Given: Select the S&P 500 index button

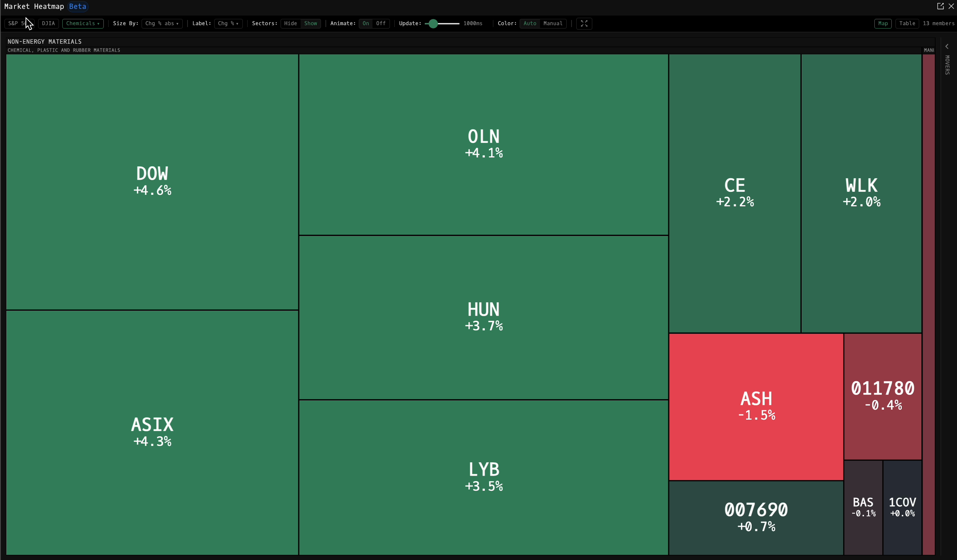Looking at the screenshot, I should (19, 24).
